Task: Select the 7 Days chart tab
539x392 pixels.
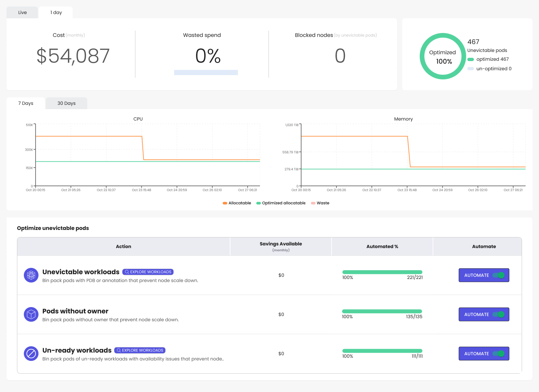Action: pos(25,103)
